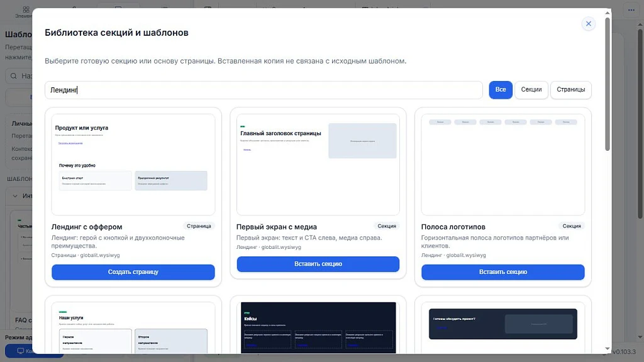Click the description 'Горизонтальная полоса логотипов партнёров'
The height and width of the screenshot is (362, 644).
click(495, 242)
